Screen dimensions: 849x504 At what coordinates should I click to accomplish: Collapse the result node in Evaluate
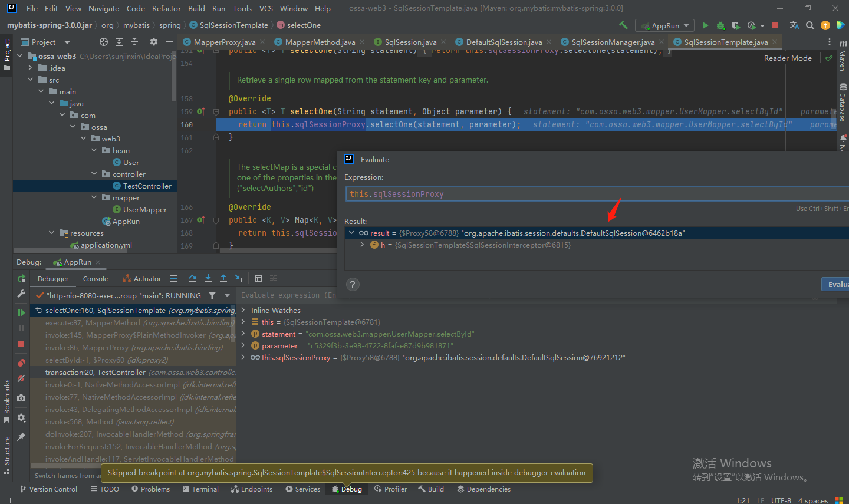pos(352,233)
